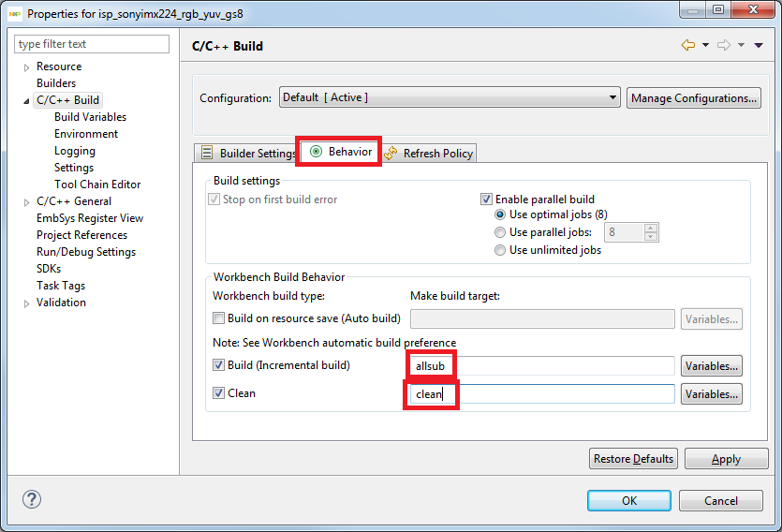Enable Build on resource save checkbox
The height and width of the screenshot is (532, 782).
tap(219, 318)
